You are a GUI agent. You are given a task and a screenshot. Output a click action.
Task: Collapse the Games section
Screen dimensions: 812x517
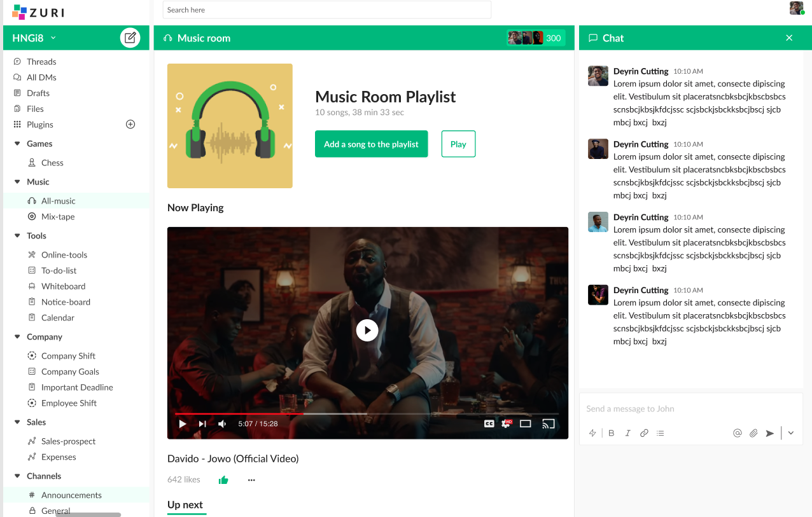(x=17, y=144)
